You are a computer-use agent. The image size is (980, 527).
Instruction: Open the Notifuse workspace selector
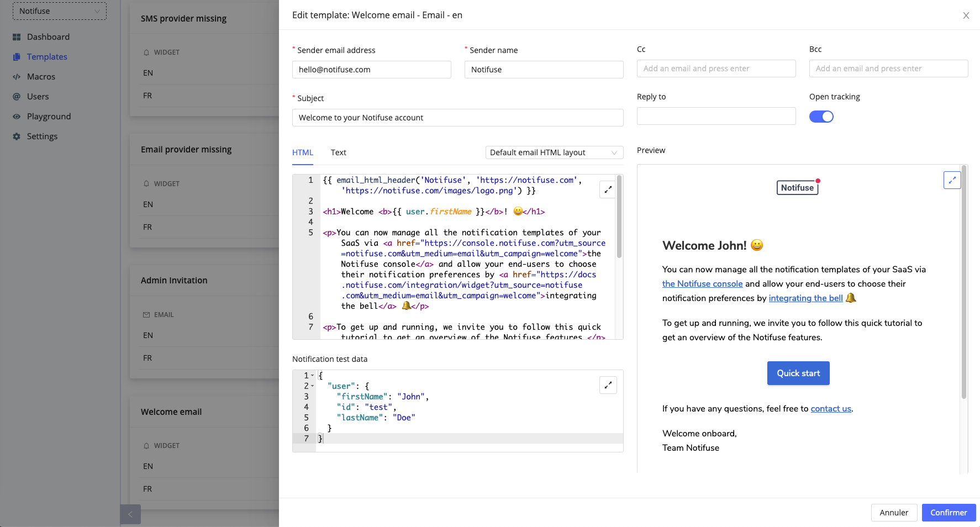point(60,11)
